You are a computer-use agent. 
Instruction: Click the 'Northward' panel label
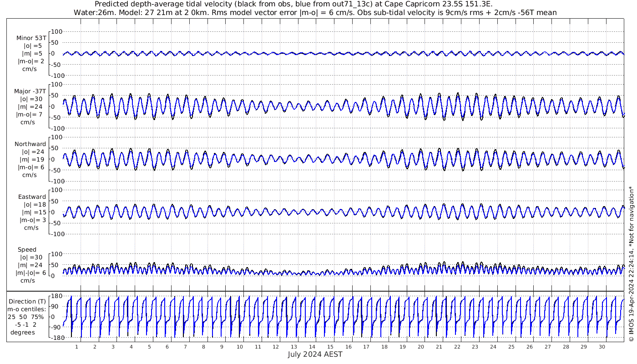tap(30, 144)
